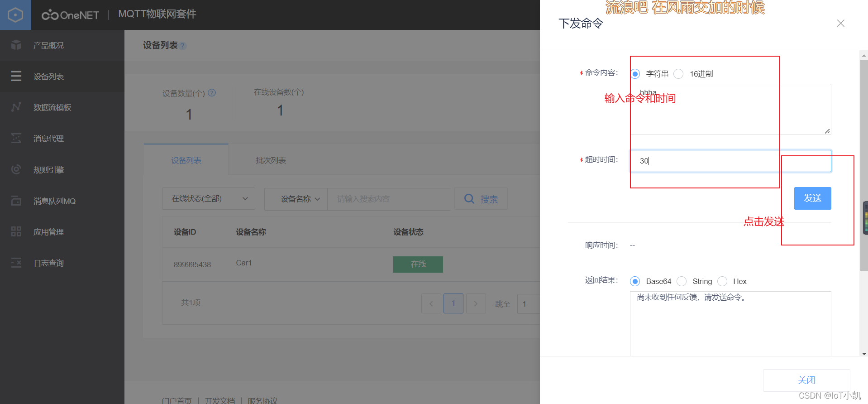Open 消息队列MQ in the sidebar

pyautogui.click(x=62, y=201)
